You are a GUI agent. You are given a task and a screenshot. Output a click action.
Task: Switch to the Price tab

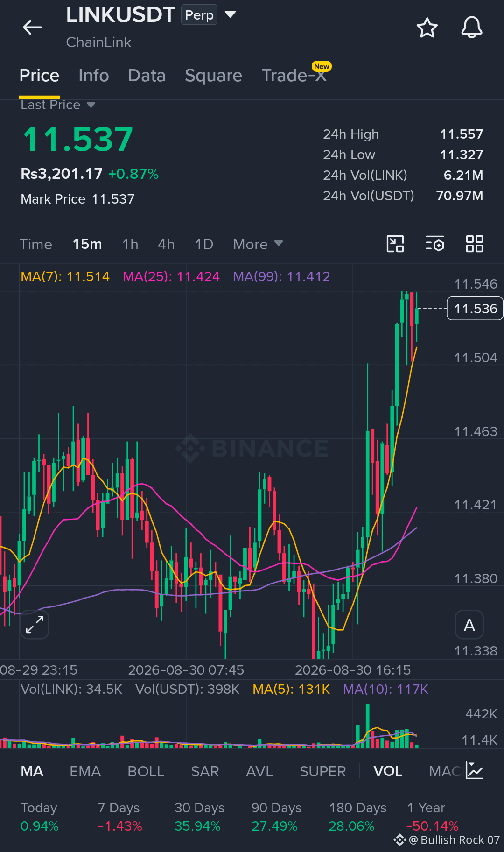click(39, 76)
